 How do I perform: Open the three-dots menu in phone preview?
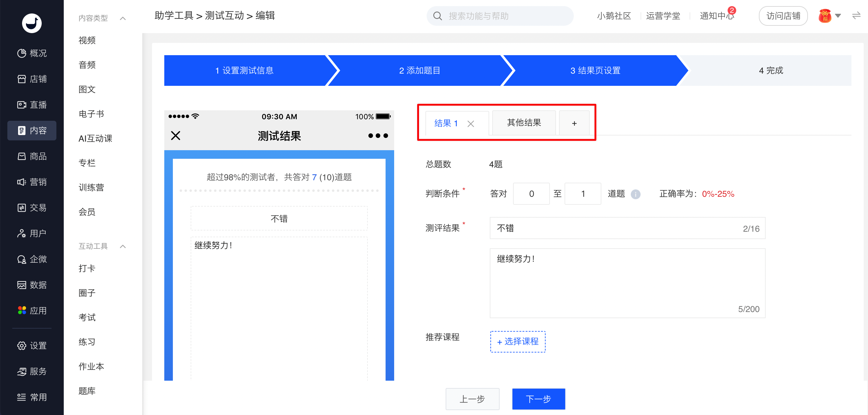click(x=378, y=135)
